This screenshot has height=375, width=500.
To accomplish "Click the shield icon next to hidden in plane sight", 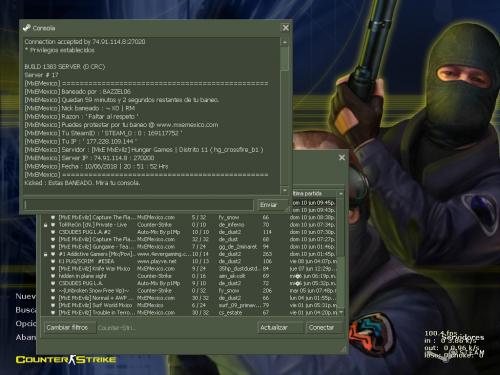I will [x=53, y=276].
